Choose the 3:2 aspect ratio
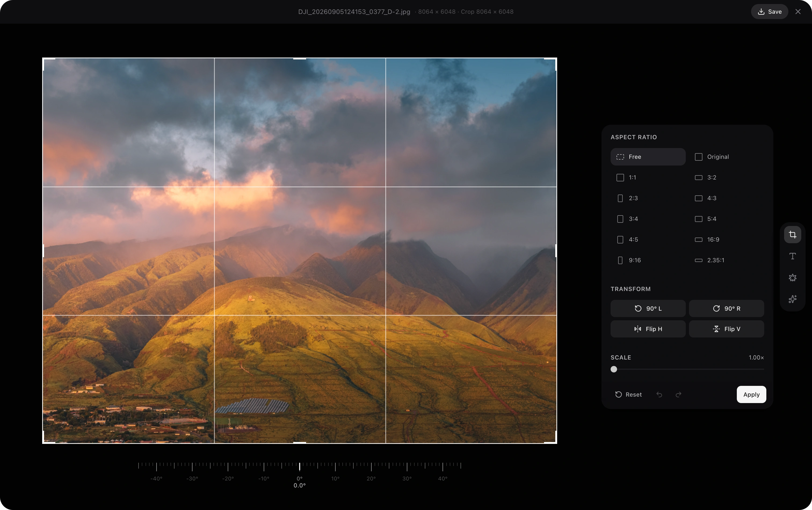The image size is (812, 510). [726, 177]
